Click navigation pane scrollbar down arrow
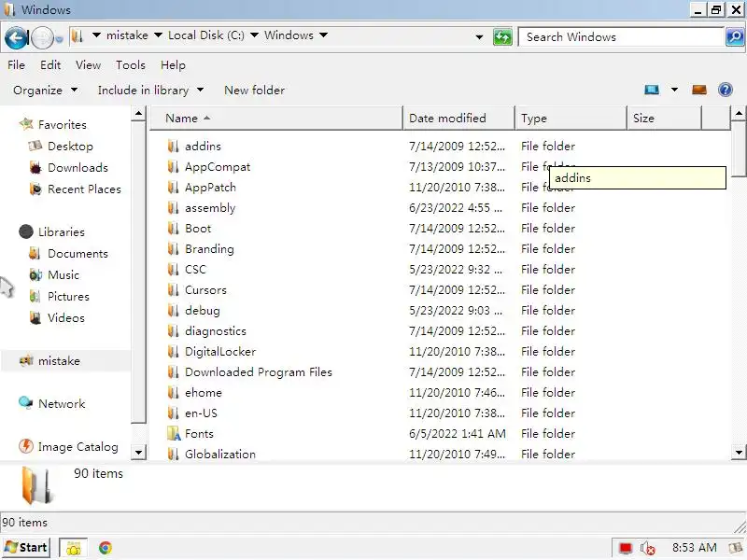The width and height of the screenshot is (747, 560). point(138,452)
